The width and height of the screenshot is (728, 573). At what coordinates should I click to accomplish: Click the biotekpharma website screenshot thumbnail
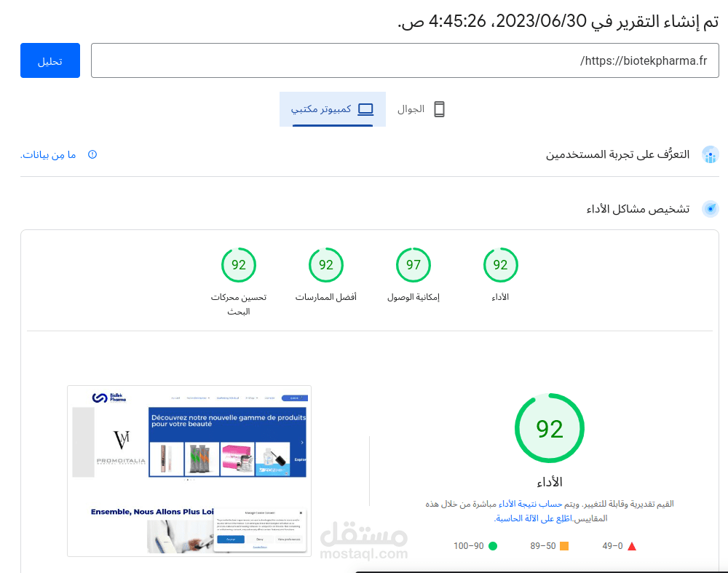(189, 471)
